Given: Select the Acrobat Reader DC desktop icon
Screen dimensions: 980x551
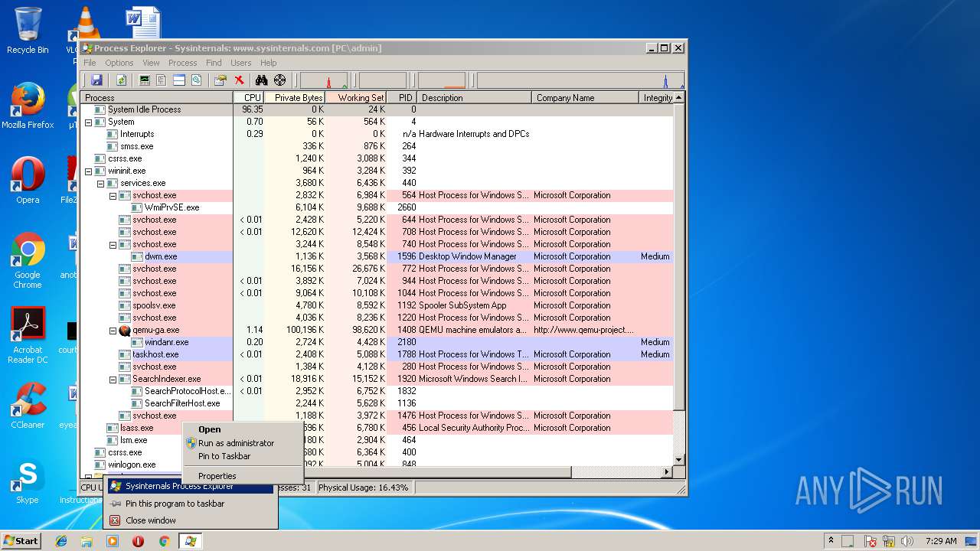Looking at the screenshot, I should [28, 335].
